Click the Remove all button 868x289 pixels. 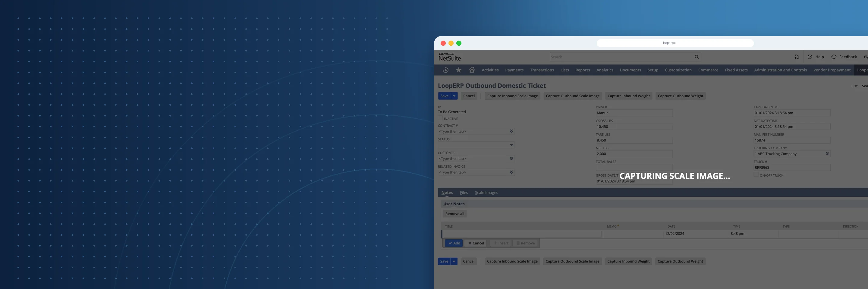click(454, 214)
